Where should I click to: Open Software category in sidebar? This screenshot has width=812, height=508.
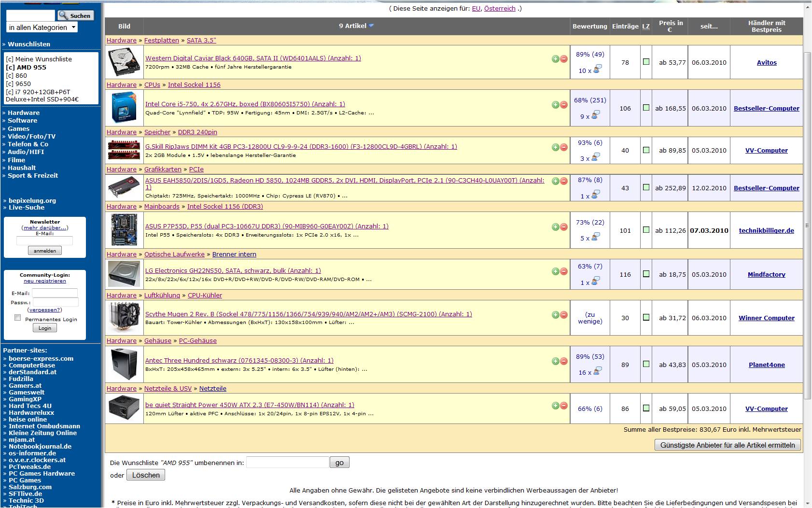pos(22,121)
